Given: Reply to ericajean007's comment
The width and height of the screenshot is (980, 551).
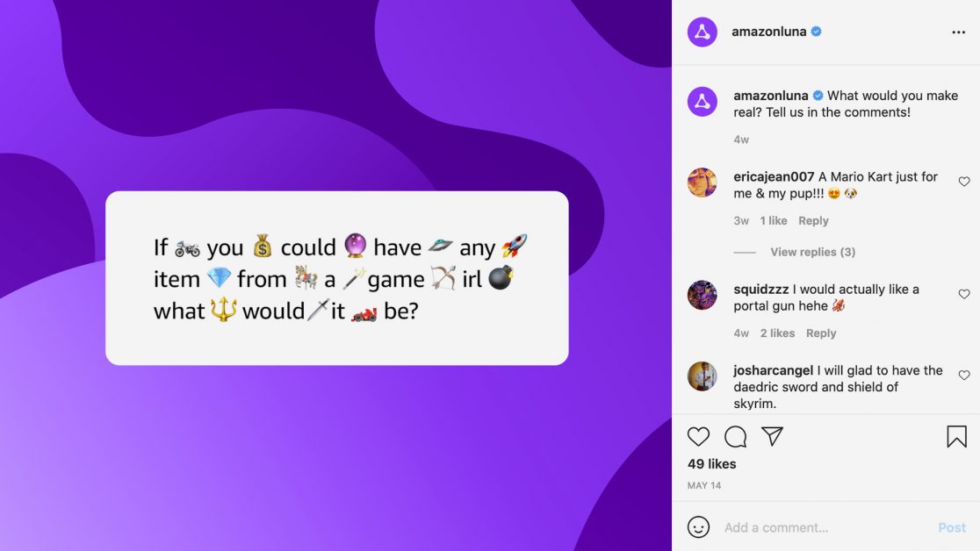Looking at the screenshot, I should pos(813,220).
